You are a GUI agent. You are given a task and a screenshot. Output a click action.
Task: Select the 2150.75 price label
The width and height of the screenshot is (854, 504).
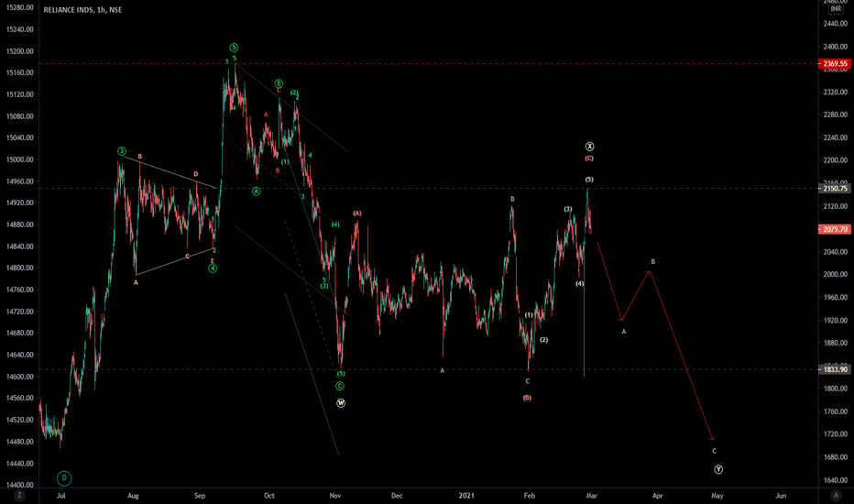pos(835,189)
